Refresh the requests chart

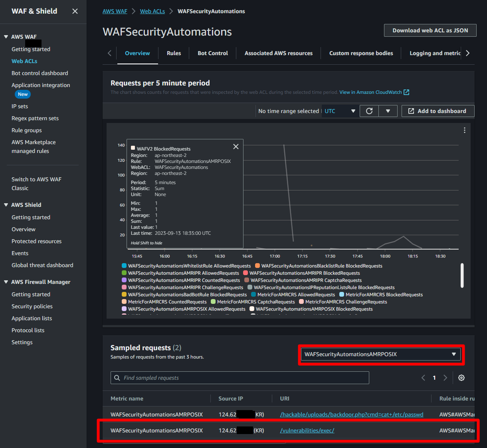pos(369,111)
